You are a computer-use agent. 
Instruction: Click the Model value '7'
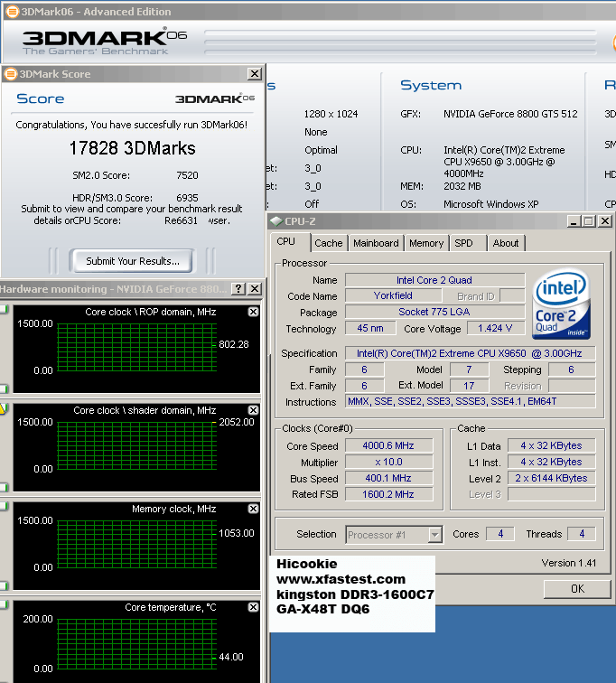click(469, 370)
